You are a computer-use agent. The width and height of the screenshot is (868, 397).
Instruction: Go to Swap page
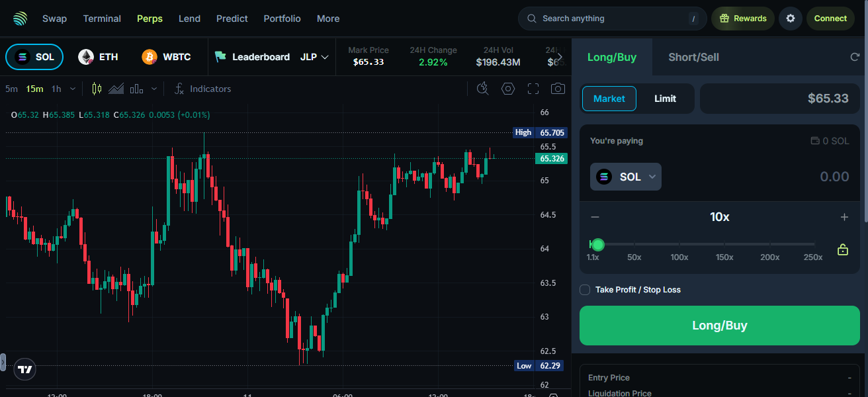(x=54, y=19)
